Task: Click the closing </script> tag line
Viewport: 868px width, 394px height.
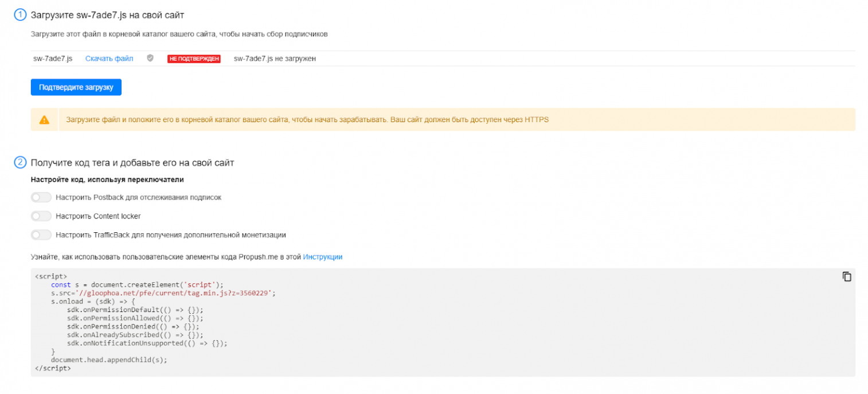Action: tap(53, 368)
